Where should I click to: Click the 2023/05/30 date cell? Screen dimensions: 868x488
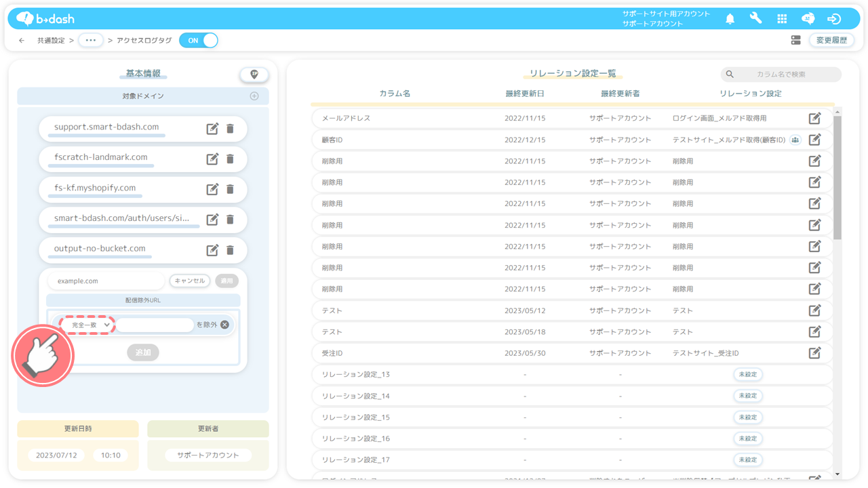[525, 353]
